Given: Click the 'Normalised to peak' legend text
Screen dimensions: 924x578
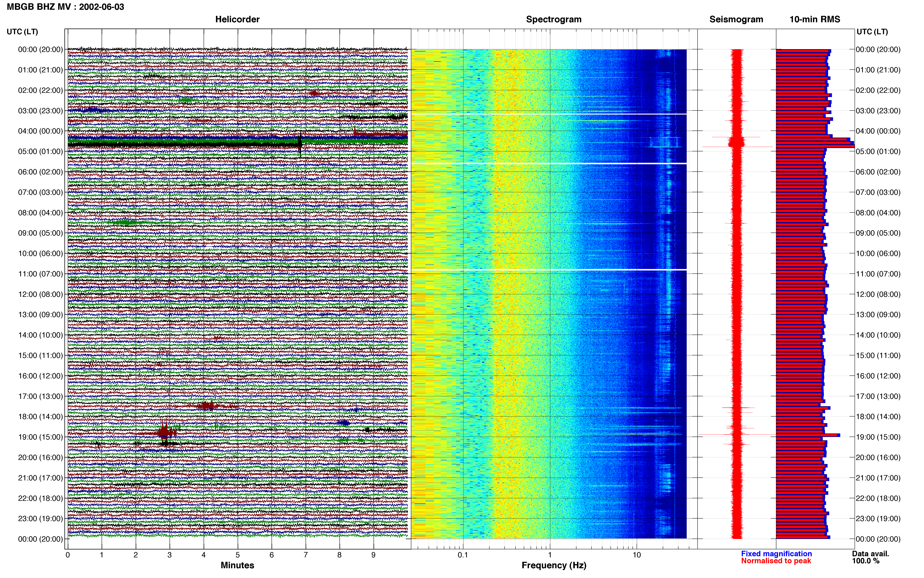Looking at the screenshot, I should coord(776,561).
